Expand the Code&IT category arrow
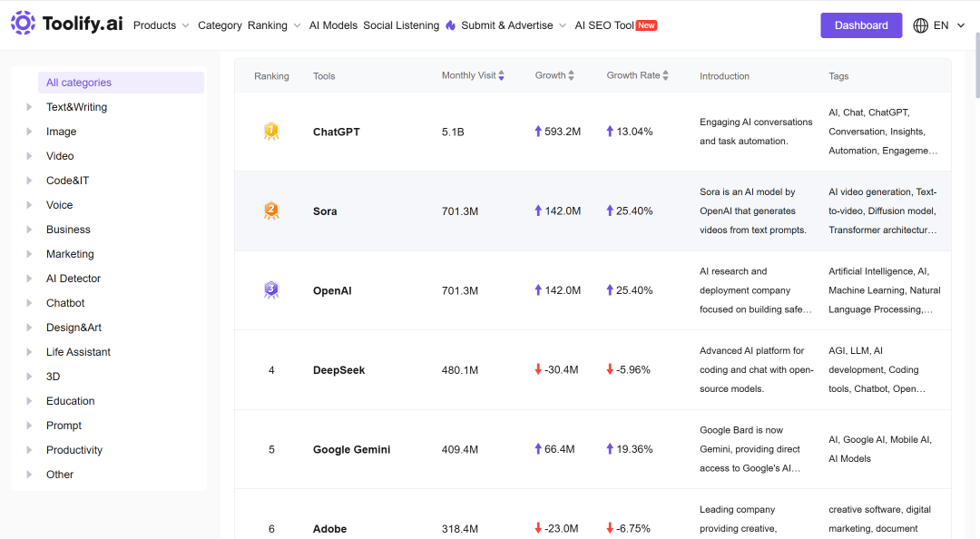The width and height of the screenshot is (980, 539). (29, 180)
